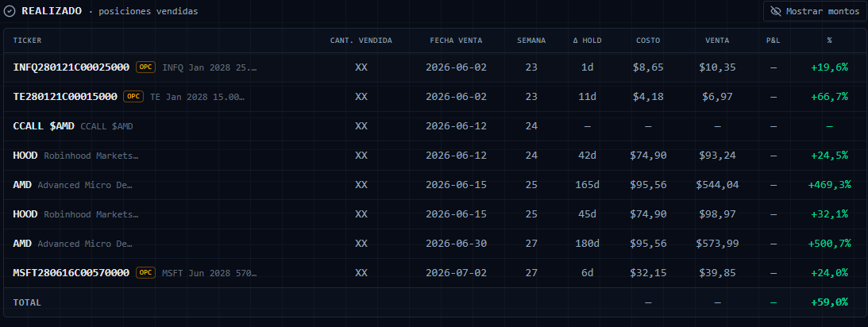
Task: Click the OPC badge on INFQ280121C00025000 row
Action: click(x=145, y=67)
